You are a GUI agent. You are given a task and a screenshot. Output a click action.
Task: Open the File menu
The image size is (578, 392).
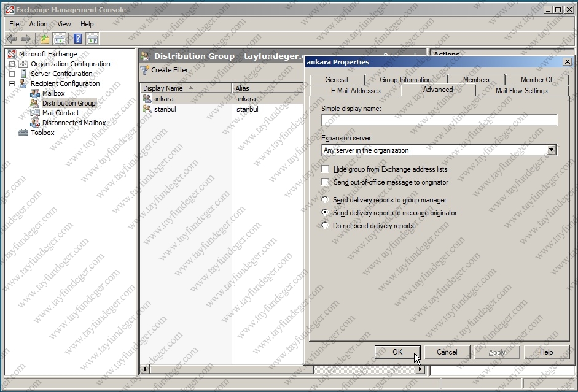[14, 24]
